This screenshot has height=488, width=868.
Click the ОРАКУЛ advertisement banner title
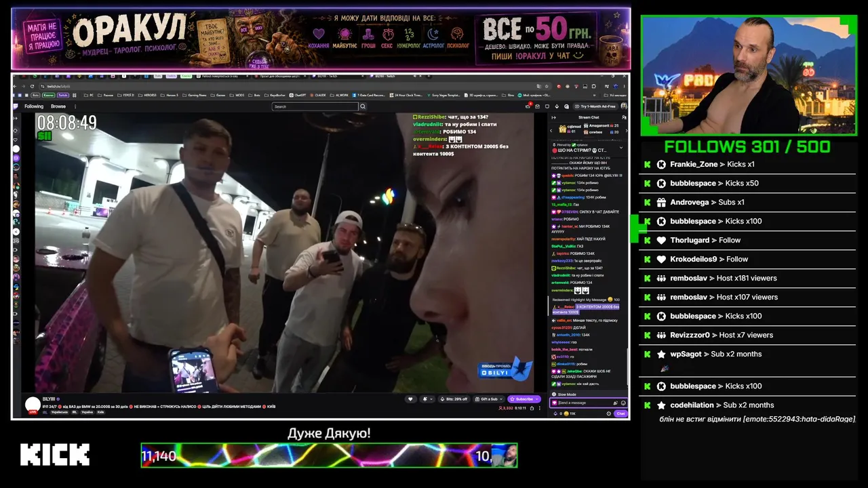[x=129, y=31]
